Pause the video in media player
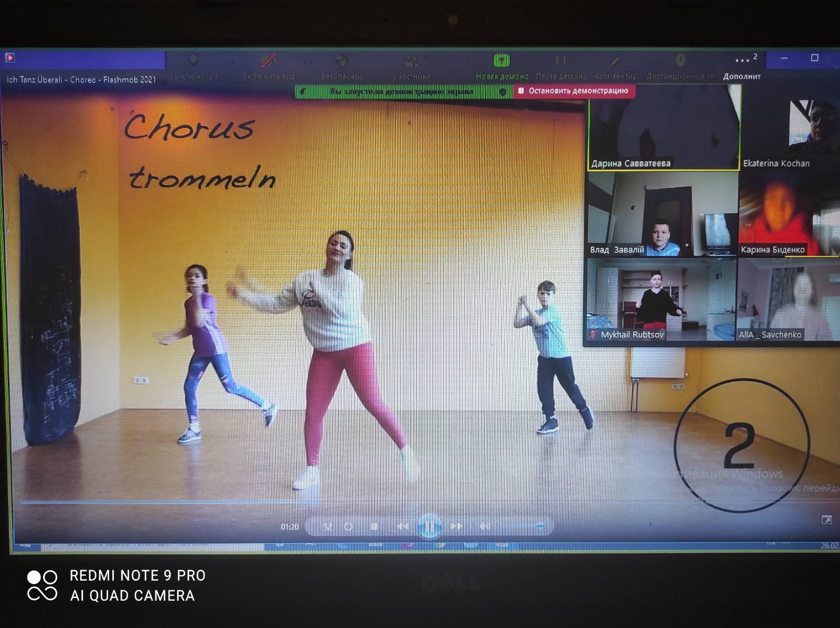The width and height of the screenshot is (840, 628). click(x=429, y=526)
